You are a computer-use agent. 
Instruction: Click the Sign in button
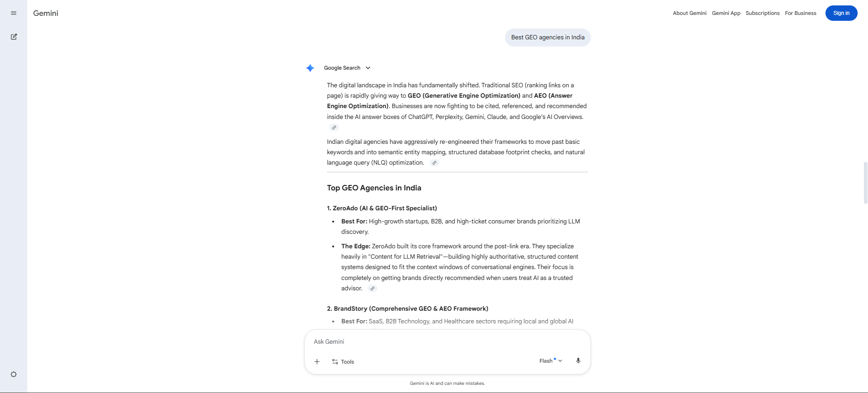(x=841, y=13)
